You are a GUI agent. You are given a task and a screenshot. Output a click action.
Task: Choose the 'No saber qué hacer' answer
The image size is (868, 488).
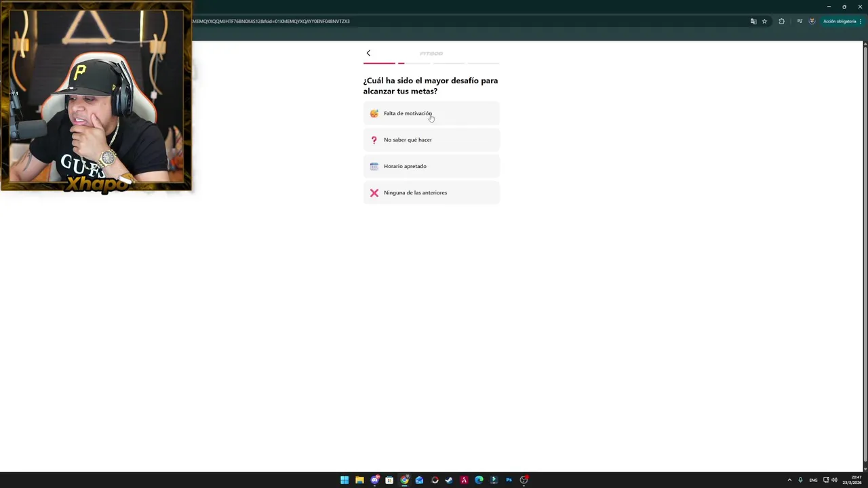click(431, 140)
